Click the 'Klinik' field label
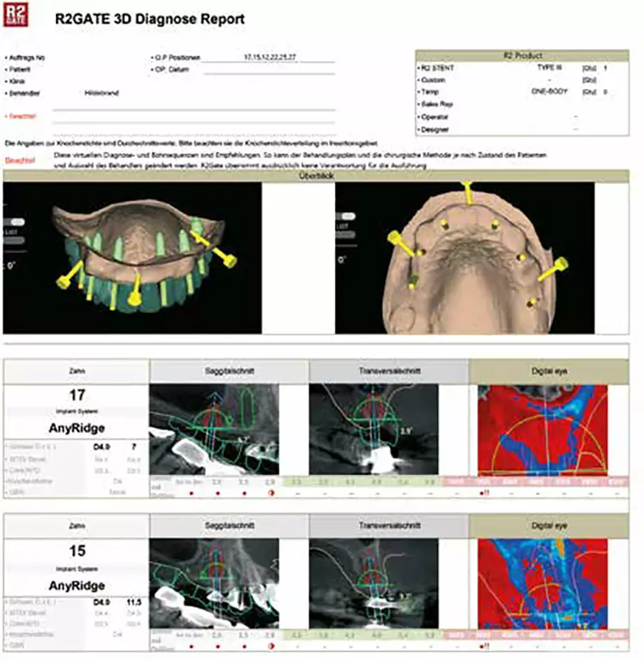This screenshot has height=662, width=644. pyautogui.click(x=17, y=81)
